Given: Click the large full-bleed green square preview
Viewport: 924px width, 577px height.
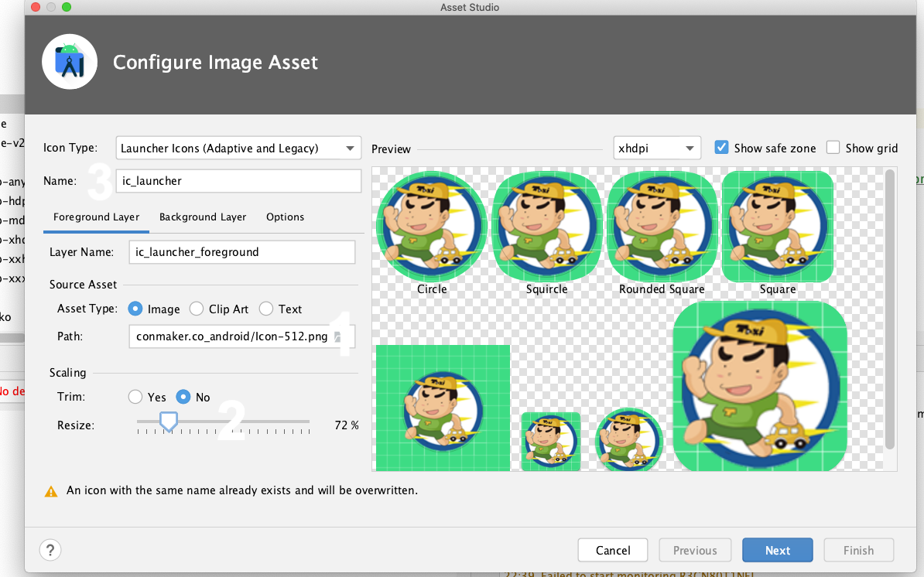Looking at the screenshot, I should pyautogui.click(x=443, y=408).
